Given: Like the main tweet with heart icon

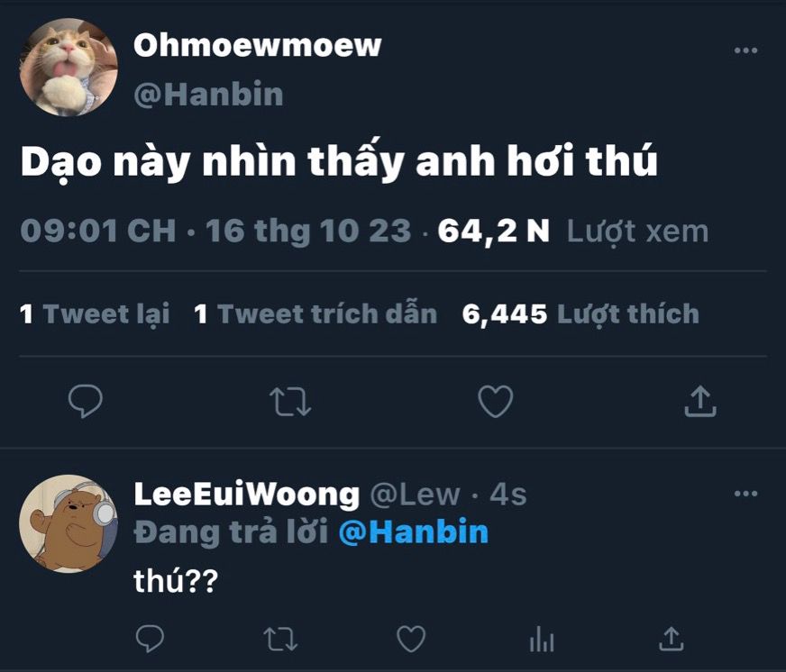Looking at the screenshot, I should coord(495,402).
